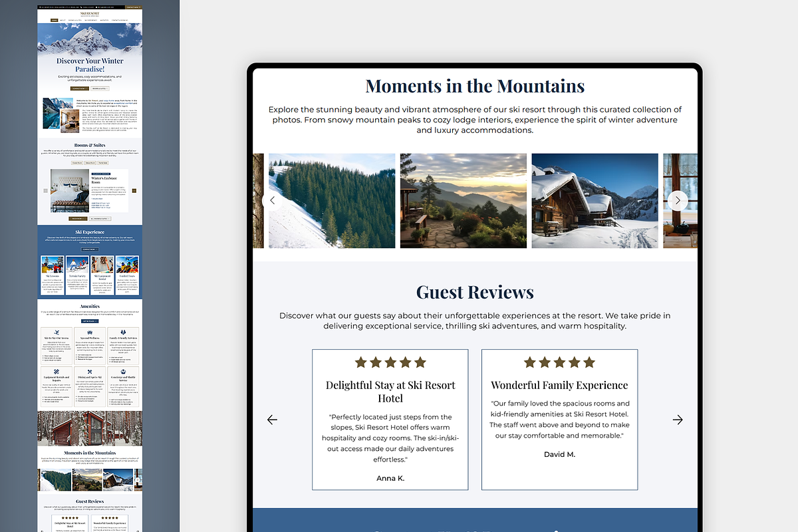Show the previous guest review with the left arrow
The height and width of the screenshot is (532, 798).
click(272, 420)
